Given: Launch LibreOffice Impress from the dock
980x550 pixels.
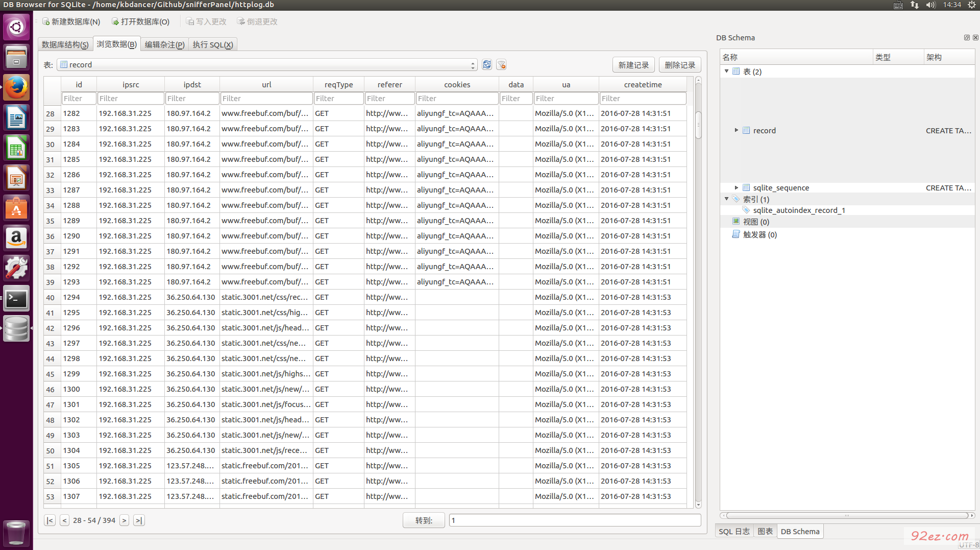Looking at the screenshot, I should (16, 178).
